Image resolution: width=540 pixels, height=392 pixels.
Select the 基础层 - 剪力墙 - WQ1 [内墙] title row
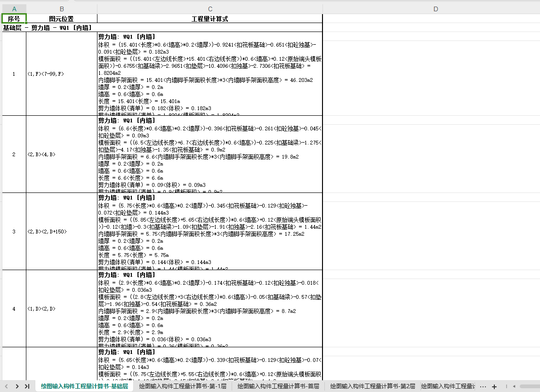tap(162, 28)
